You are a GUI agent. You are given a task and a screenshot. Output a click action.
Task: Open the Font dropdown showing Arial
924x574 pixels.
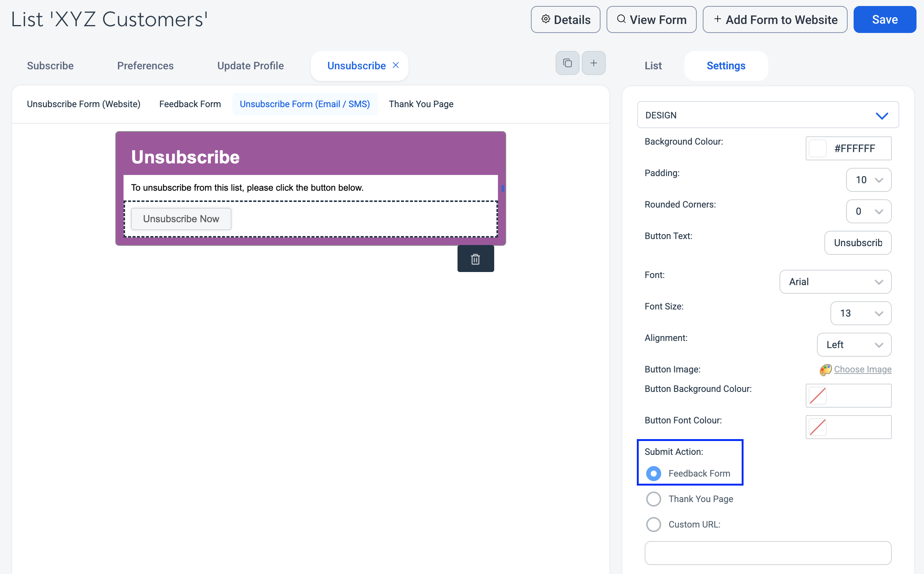click(x=835, y=282)
